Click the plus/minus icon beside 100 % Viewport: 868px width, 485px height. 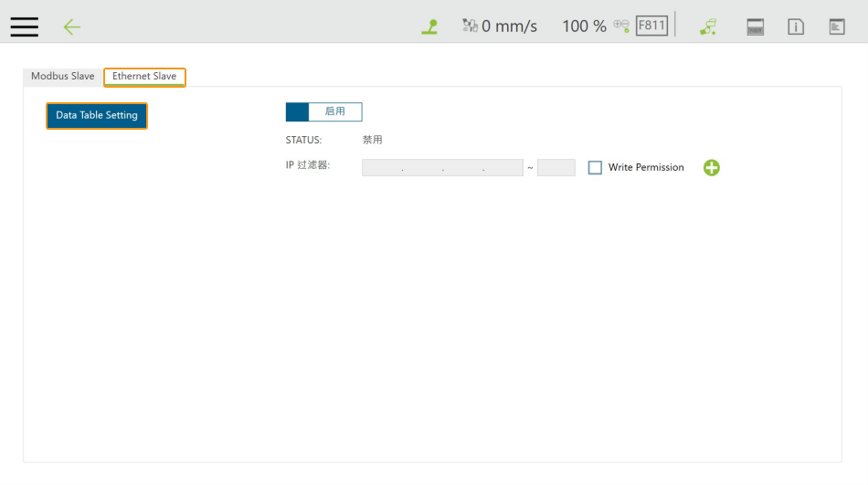(x=621, y=26)
